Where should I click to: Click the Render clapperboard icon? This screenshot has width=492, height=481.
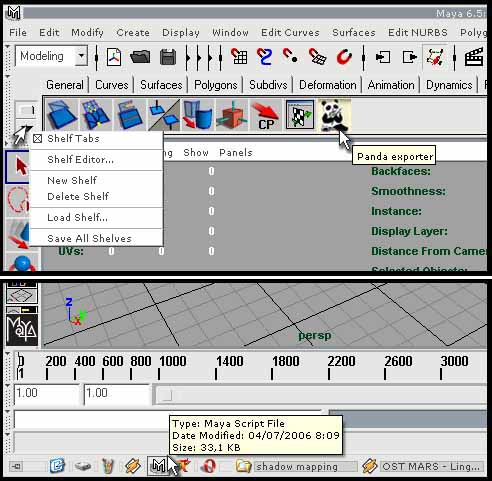click(x=474, y=57)
